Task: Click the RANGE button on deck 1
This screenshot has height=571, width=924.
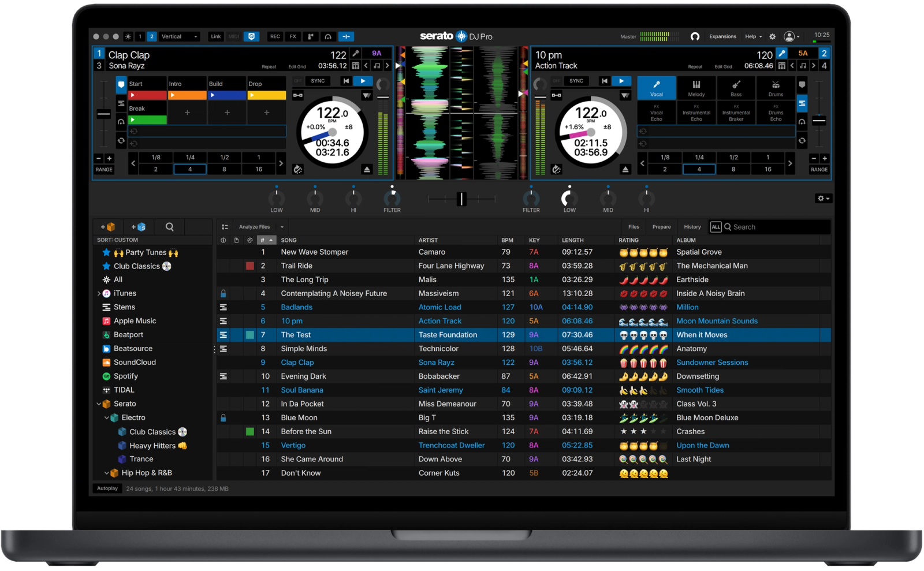Action: [x=104, y=170]
